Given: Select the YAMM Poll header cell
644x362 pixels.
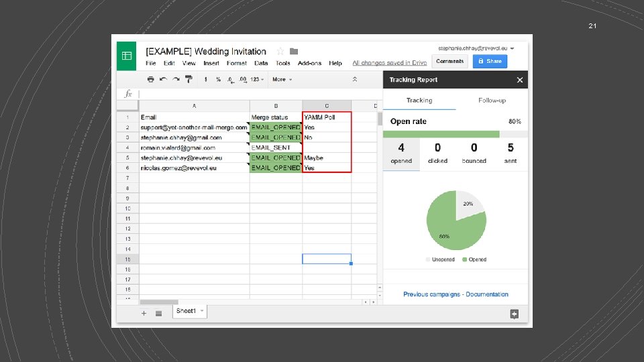Looking at the screenshot, I should (327, 117).
